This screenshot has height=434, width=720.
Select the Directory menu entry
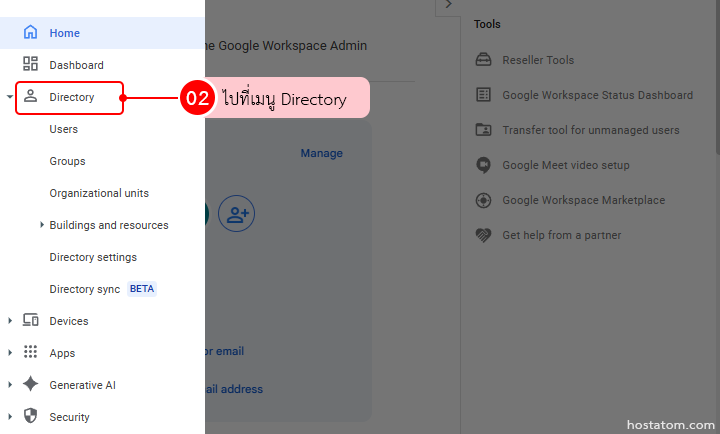(x=72, y=97)
